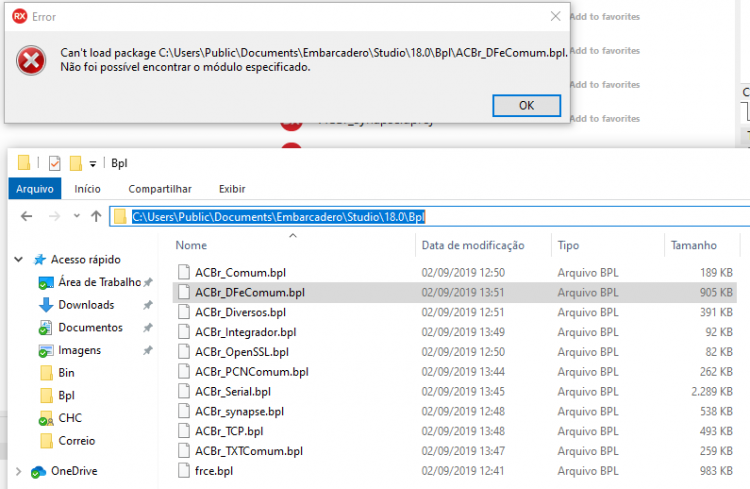This screenshot has height=489, width=750.
Task: Collapse the Acesso rápido tree node
Action: (19, 259)
